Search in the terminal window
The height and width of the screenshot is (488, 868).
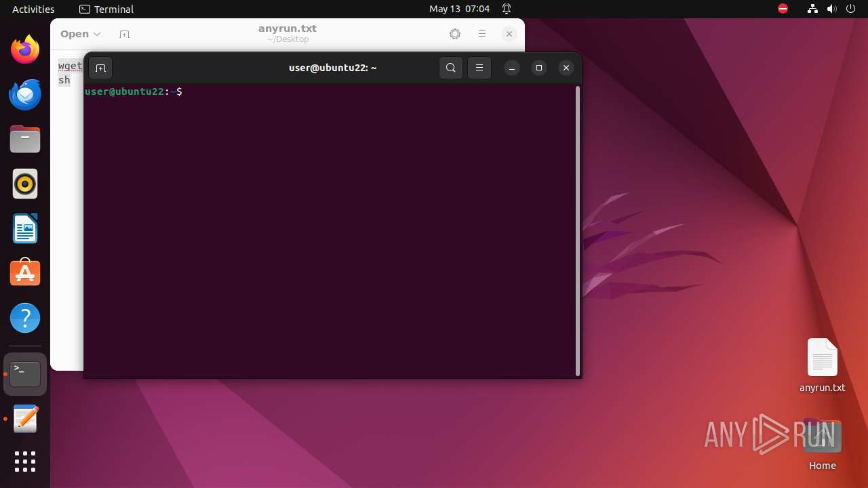(451, 68)
